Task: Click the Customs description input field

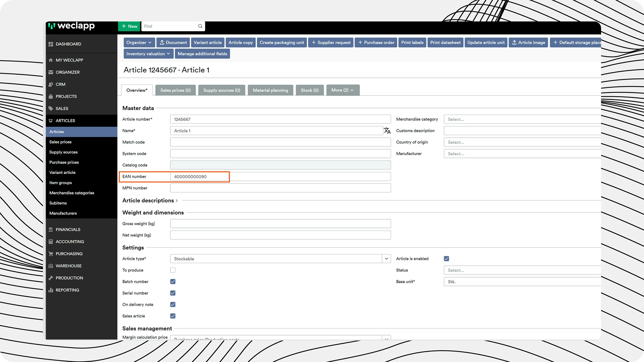Action: (522, 131)
